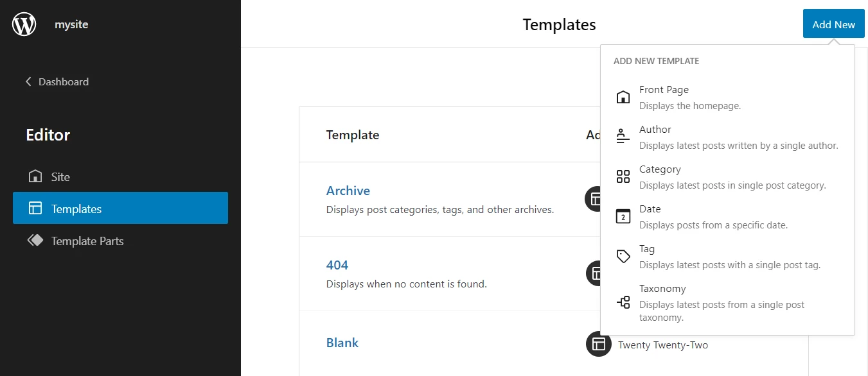
Task: Choose Category template option
Action: click(x=727, y=176)
